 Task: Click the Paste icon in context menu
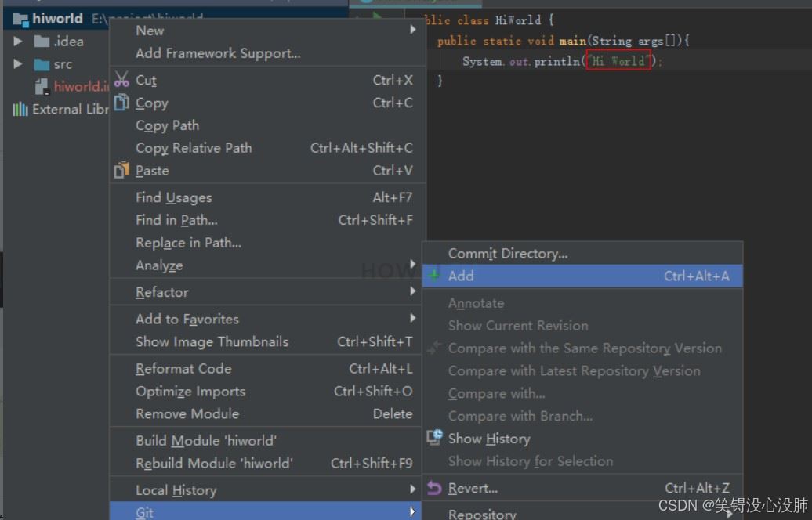[x=121, y=170]
